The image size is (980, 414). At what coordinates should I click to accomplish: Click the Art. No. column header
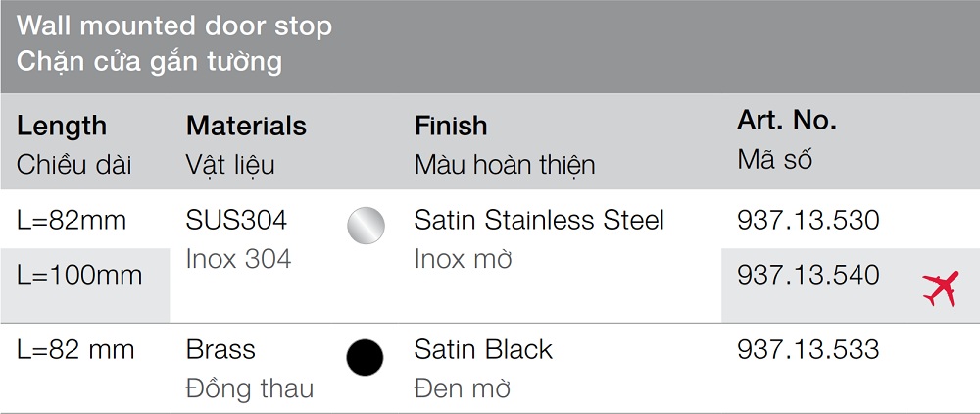(x=786, y=121)
